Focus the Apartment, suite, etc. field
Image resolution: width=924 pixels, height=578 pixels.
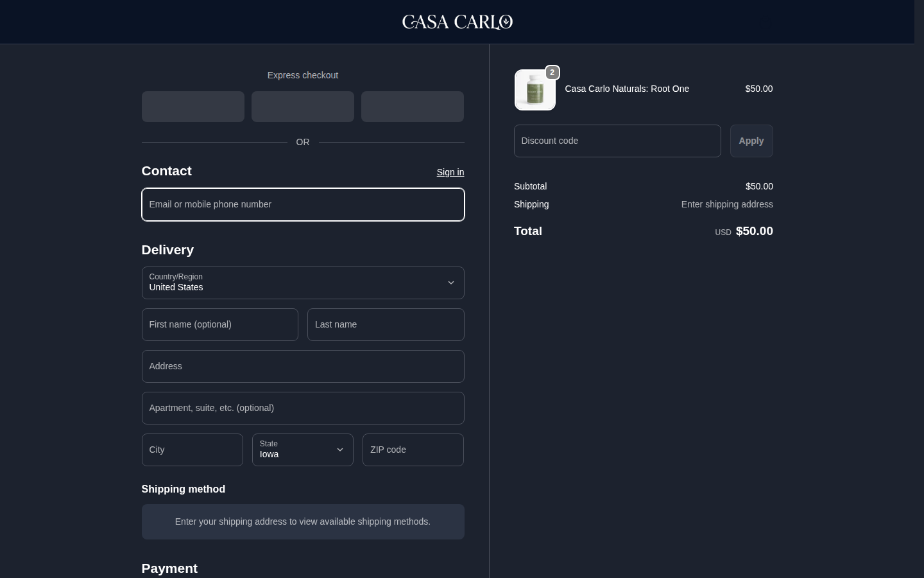(303, 408)
